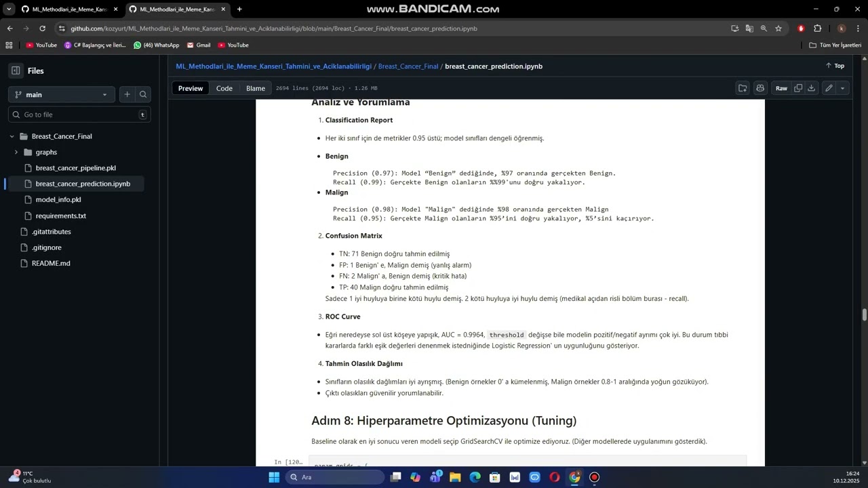Viewport: 868px width, 488px height.
Task: Open .gitattributes in file tree
Action: click(x=52, y=232)
